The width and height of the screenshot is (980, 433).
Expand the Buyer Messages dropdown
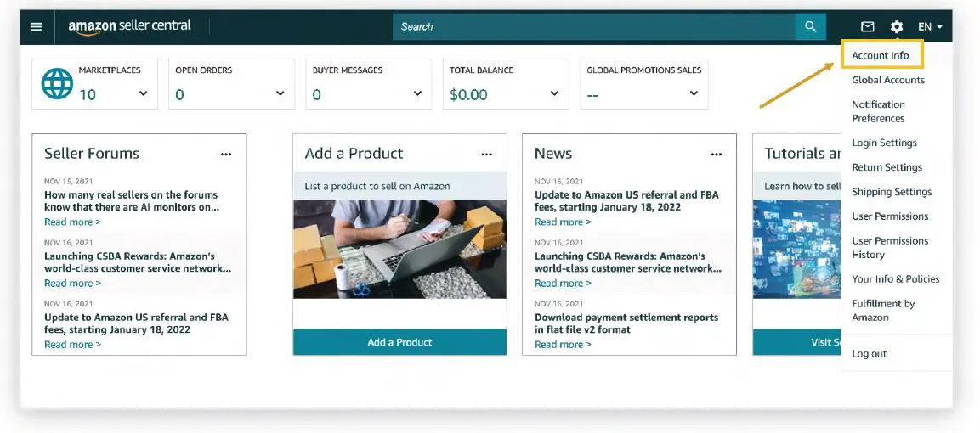[417, 93]
